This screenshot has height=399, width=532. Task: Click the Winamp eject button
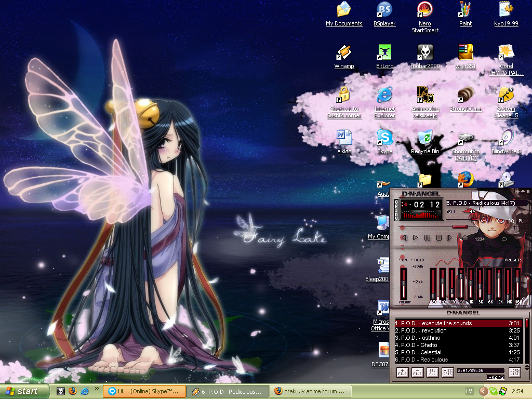click(465, 237)
